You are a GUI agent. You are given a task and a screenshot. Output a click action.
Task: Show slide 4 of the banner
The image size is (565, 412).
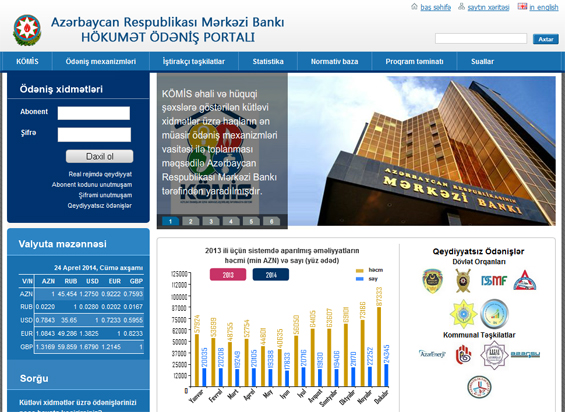231,221
